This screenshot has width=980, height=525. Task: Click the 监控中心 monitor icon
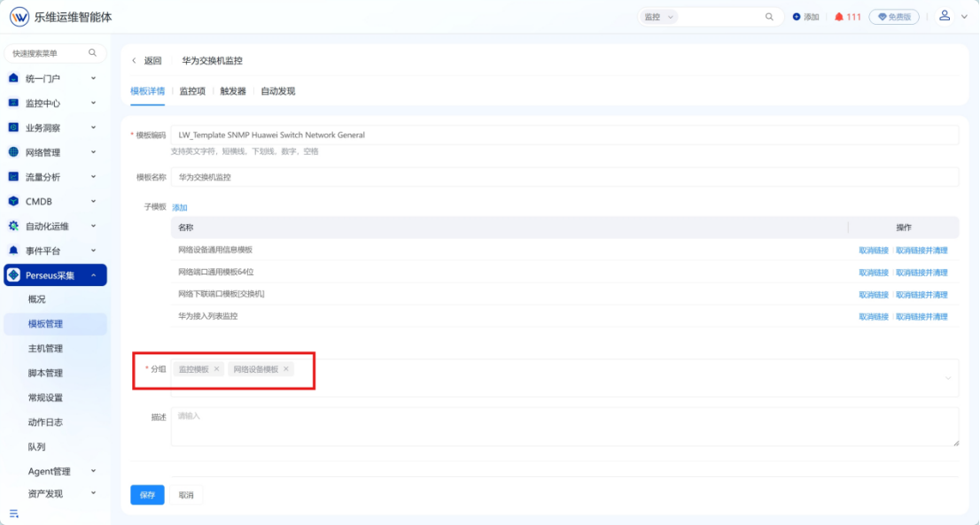coord(13,103)
